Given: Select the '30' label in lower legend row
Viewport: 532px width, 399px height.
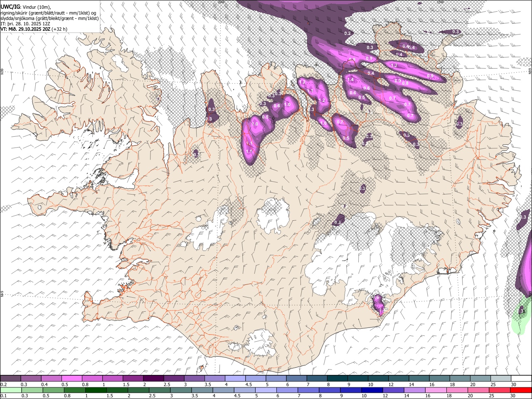Looking at the screenshot, I should pos(513,396).
